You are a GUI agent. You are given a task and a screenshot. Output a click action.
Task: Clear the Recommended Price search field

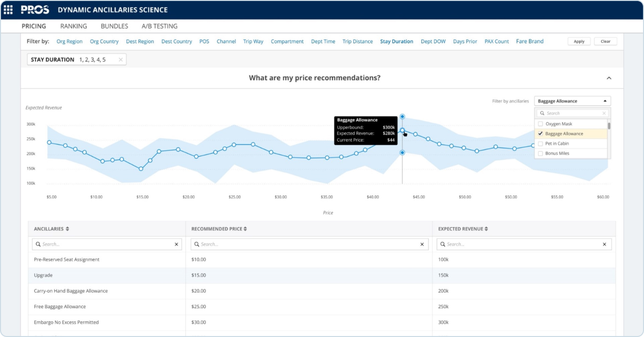click(423, 244)
